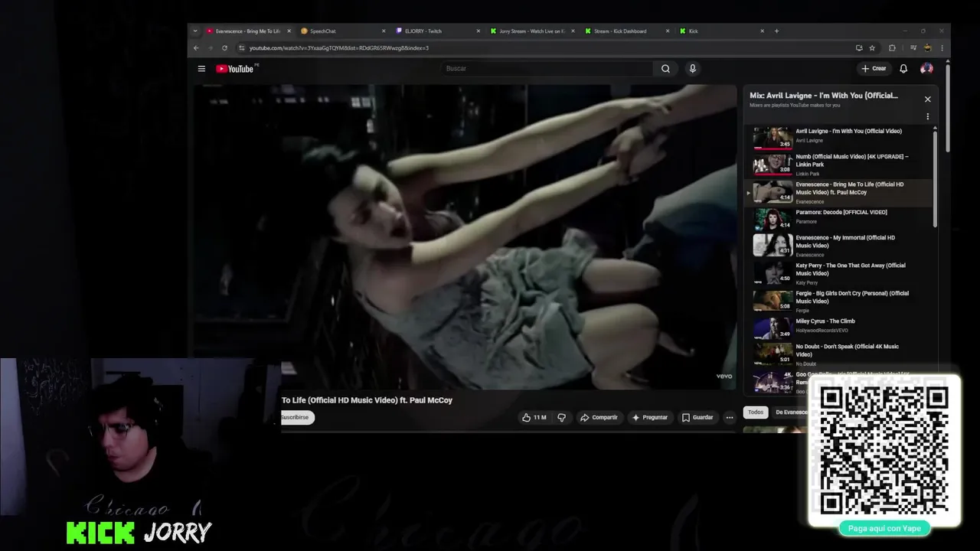Select the Evanescence Bring Me To Life tab

247,31
